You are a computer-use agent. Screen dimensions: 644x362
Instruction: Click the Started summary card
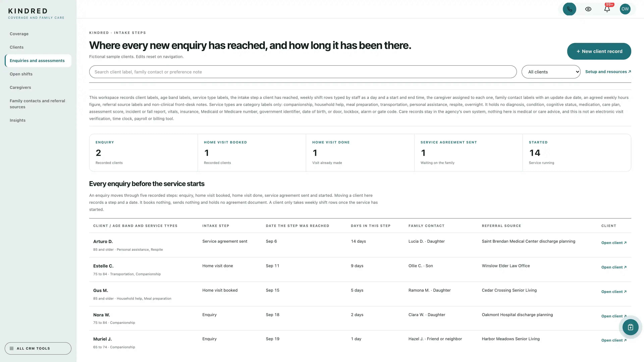click(x=577, y=153)
